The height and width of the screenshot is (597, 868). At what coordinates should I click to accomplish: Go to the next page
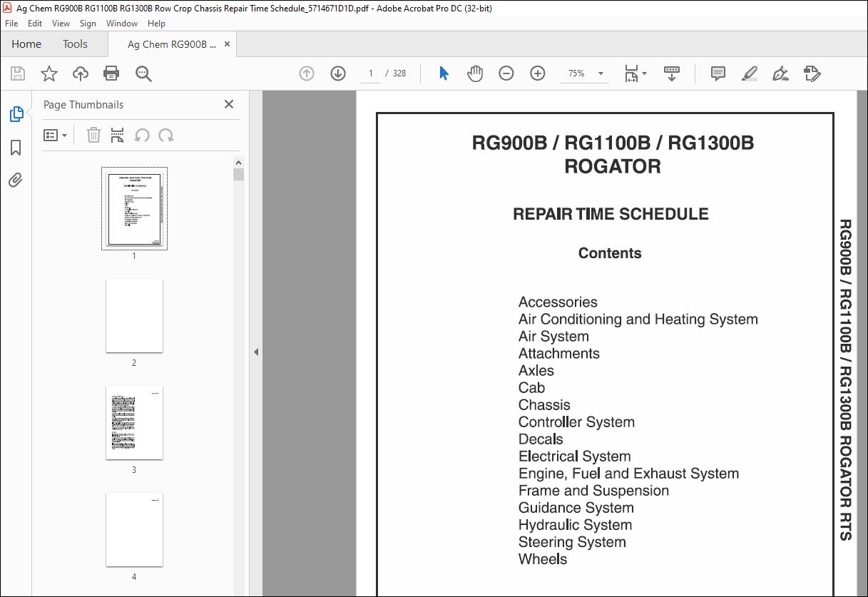(338, 73)
